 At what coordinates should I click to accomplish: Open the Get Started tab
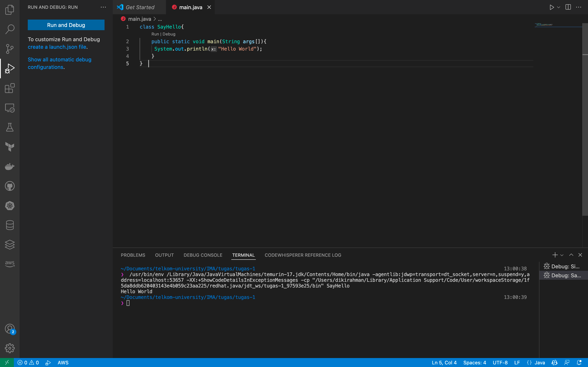pos(140,7)
